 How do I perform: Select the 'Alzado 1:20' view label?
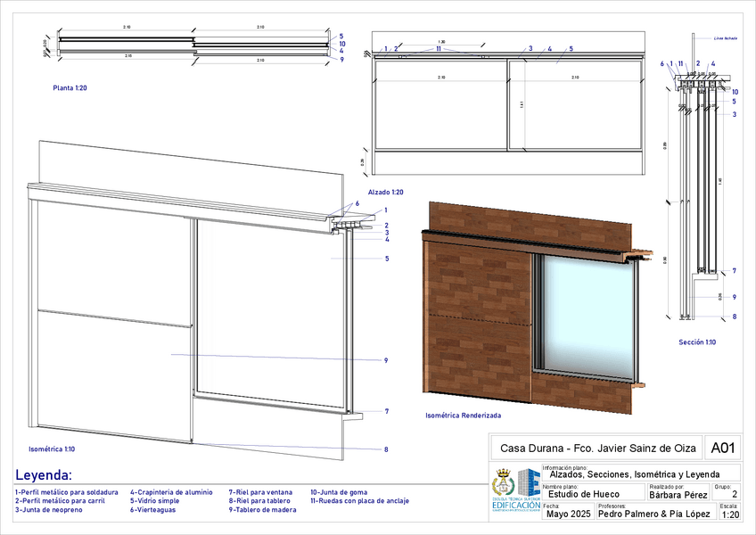386,192
